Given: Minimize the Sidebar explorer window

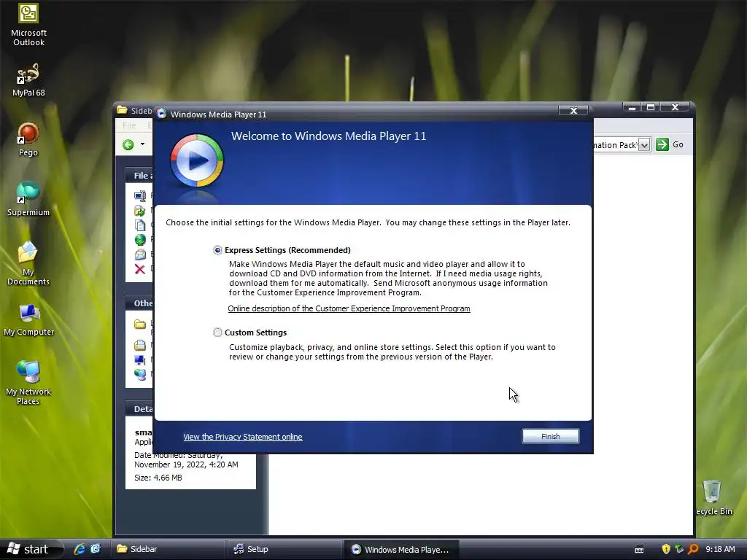Looking at the screenshot, I should pyautogui.click(x=632, y=107).
